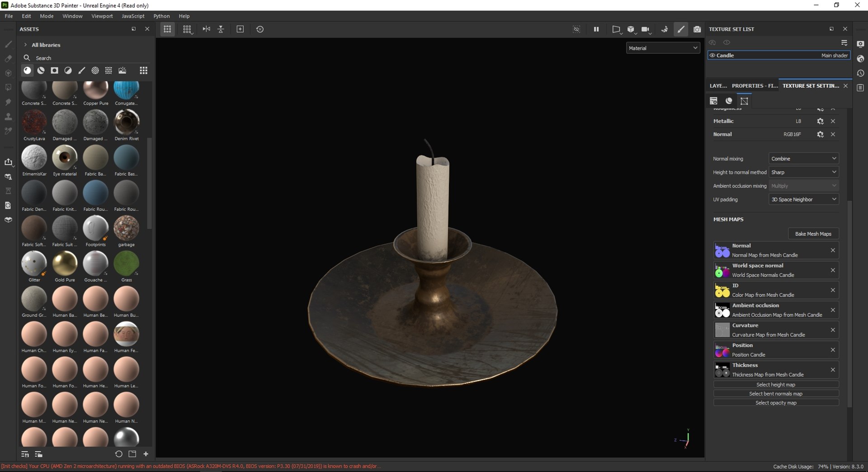Open the Material display mode dropdown
Viewport: 868px width, 472px height.
point(663,48)
